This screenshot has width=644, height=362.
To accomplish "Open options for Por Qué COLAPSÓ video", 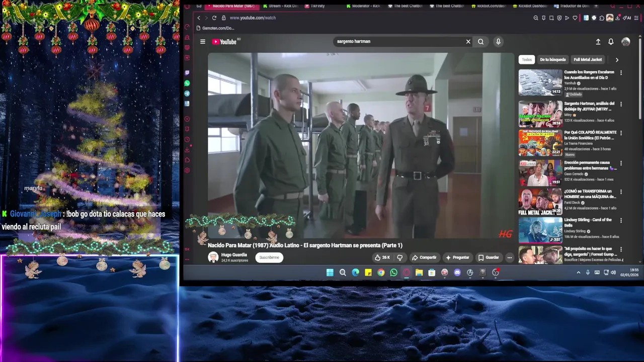I will (x=621, y=133).
